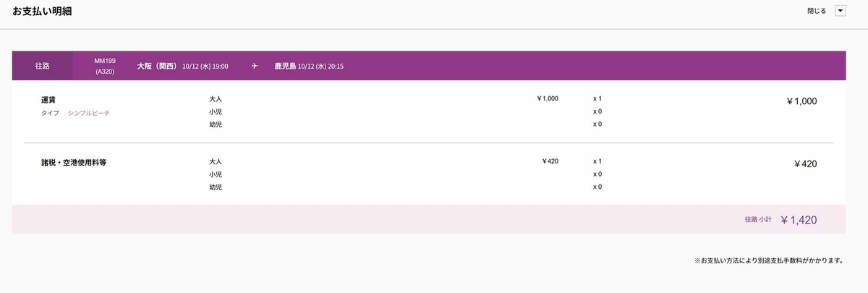Image resolution: width=868 pixels, height=293 pixels.
Task: Click the airplane icon between the cities
Action: coord(255,66)
